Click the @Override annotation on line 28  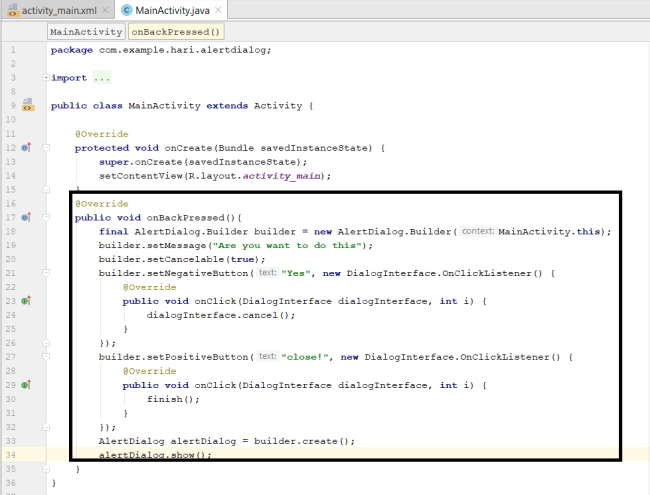pos(149,371)
